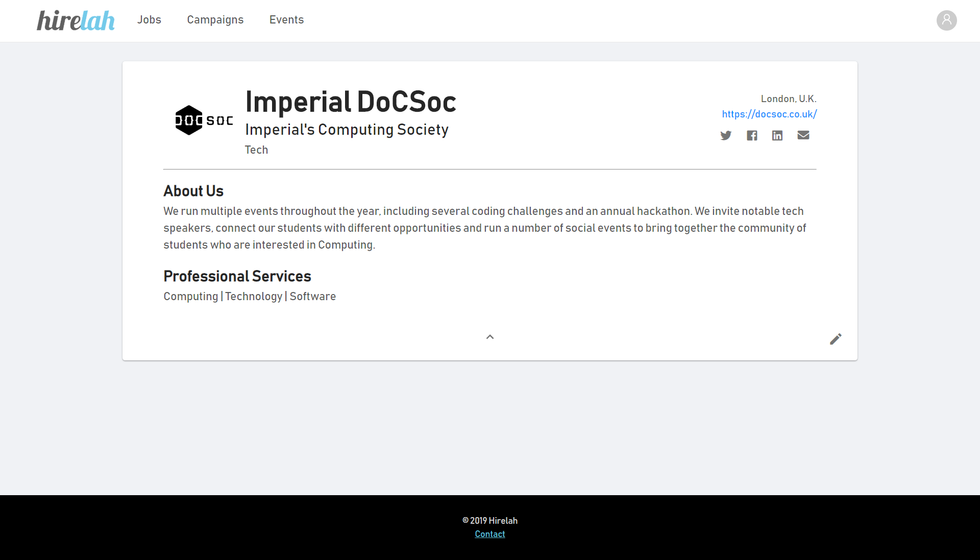This screenshot has width=980, height=560.
Task: Click the pencil edit icon
Action: pos(836,339)
